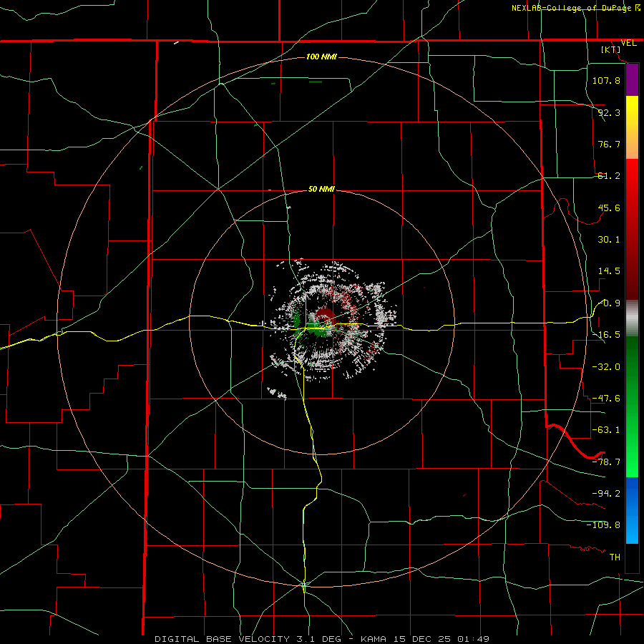The height and width of the screenshot is (644, 644).
Task: Click the 50 NMI range ring label
Action: pos(321,189)
